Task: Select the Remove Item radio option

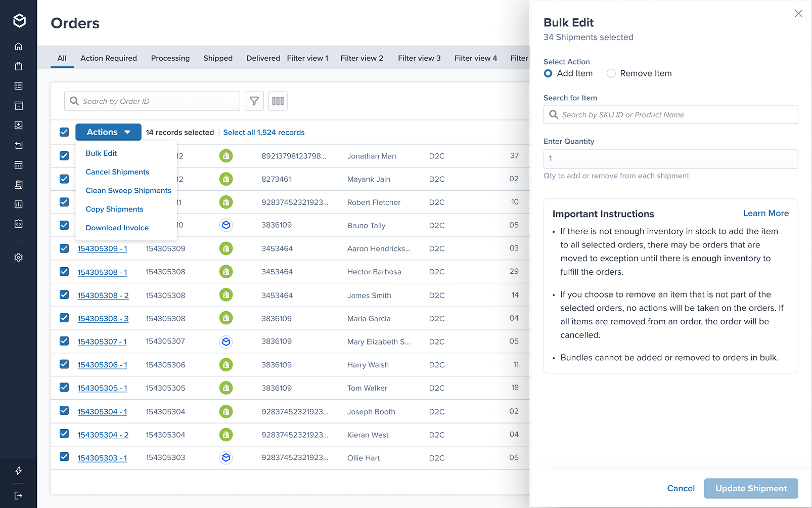Action: (x=611, y=73)
